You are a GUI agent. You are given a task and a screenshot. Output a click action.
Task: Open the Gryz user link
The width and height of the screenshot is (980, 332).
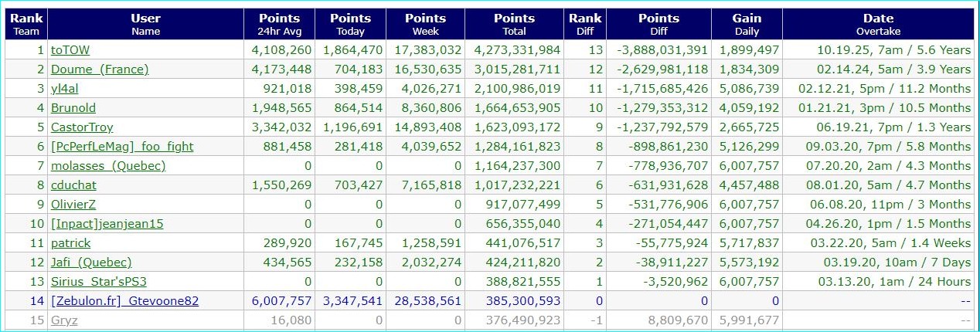(66, 320)
